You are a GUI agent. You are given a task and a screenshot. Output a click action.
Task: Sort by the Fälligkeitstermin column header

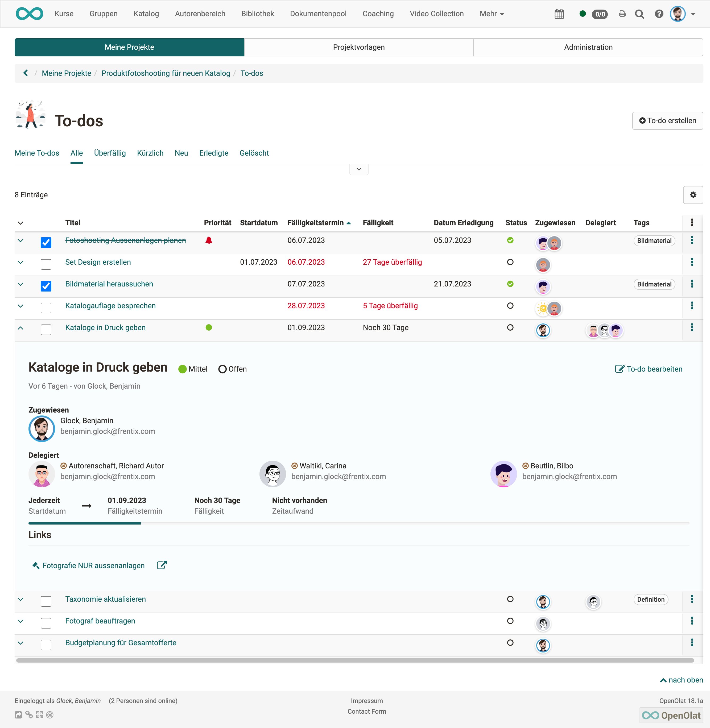coord(316,223)
